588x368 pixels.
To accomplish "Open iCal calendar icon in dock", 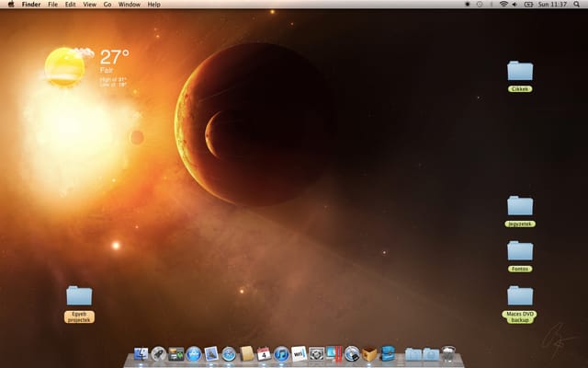I will (264, 354).
